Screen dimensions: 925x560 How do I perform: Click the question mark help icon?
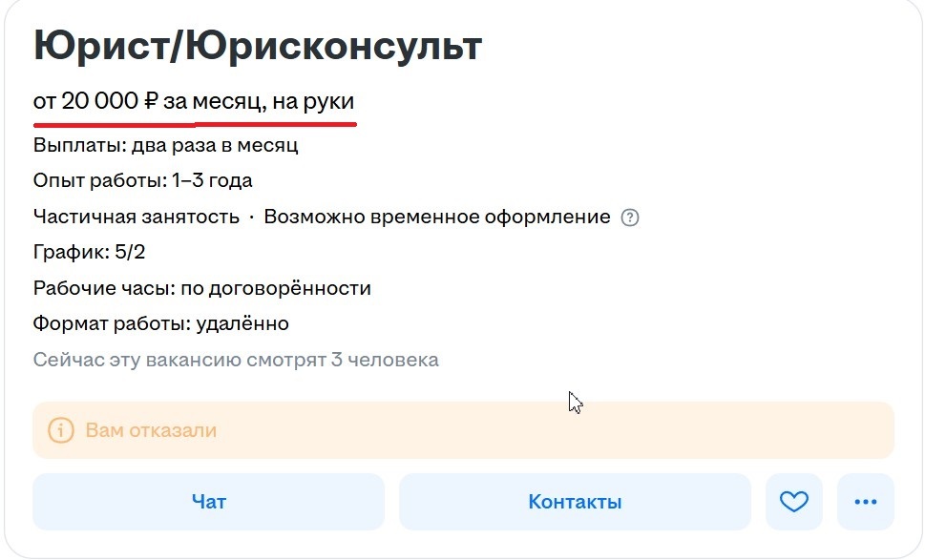tap(630, 218)
